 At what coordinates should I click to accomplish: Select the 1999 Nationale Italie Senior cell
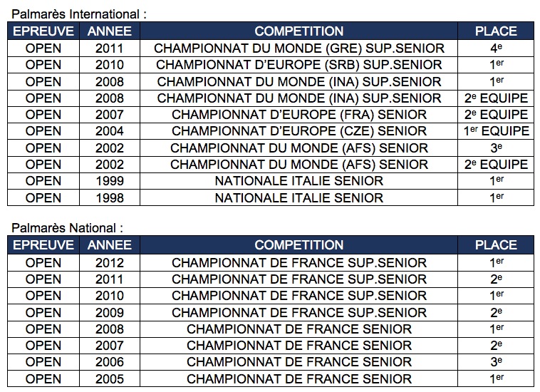tap(299, 181)
